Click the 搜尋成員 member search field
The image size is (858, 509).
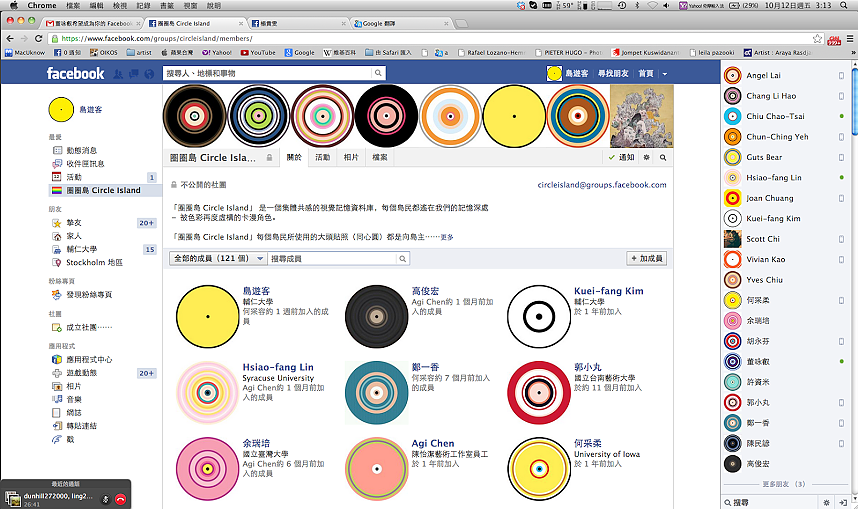pyautogui.click(x=338, y=258)
